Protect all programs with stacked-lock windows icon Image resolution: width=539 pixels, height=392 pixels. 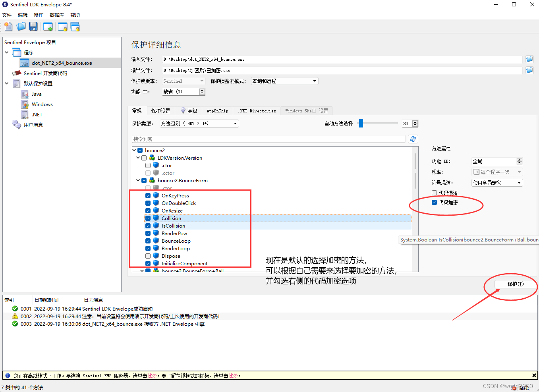click(x=75, y=27)
